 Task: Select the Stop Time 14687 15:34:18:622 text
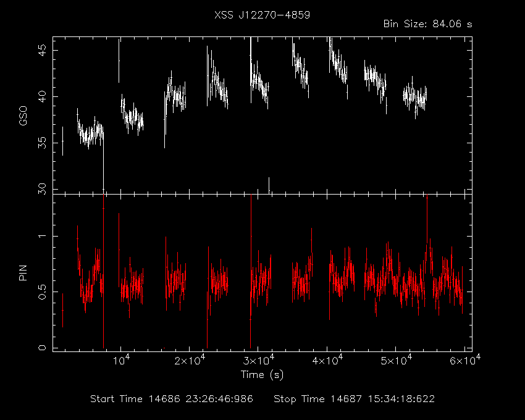(355, 399)
